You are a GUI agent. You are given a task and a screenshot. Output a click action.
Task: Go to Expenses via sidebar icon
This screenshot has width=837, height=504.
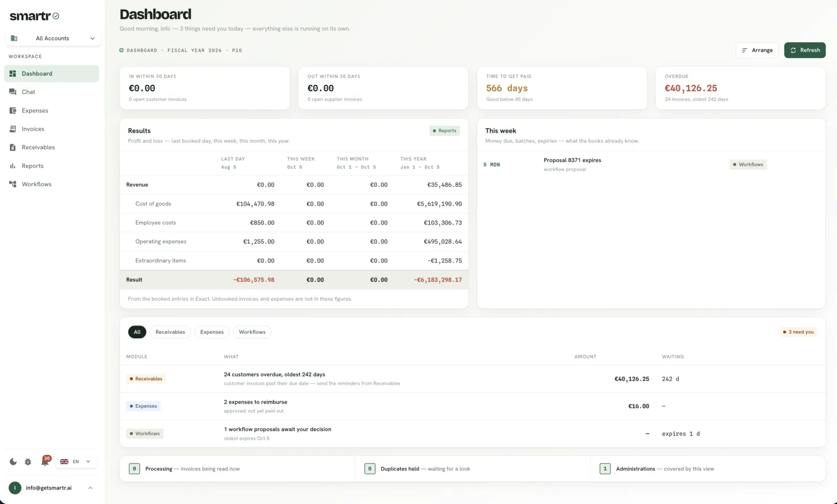[x=13, y=111]
